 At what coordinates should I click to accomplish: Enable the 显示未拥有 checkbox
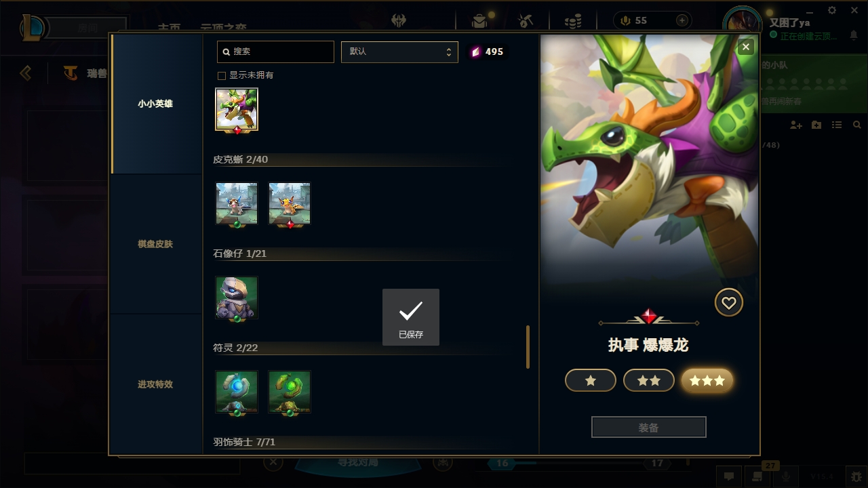tap(221, 75)
